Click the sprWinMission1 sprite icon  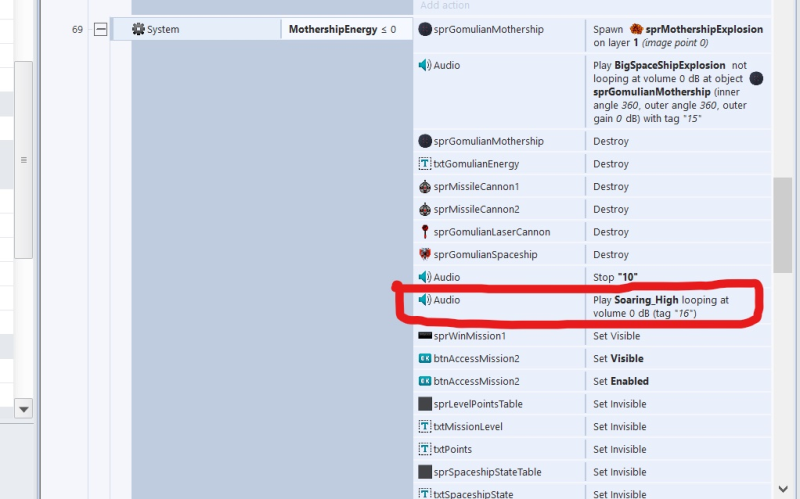(x=425, y=336)
